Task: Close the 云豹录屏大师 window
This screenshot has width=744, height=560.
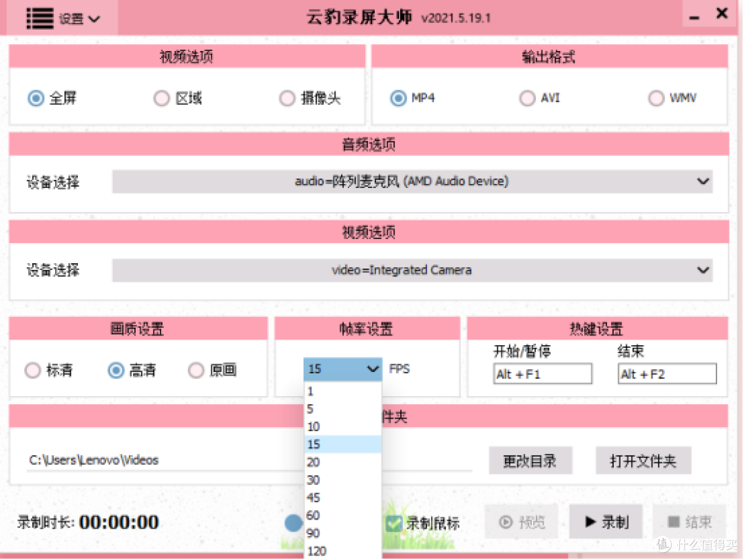Action: 722,13
